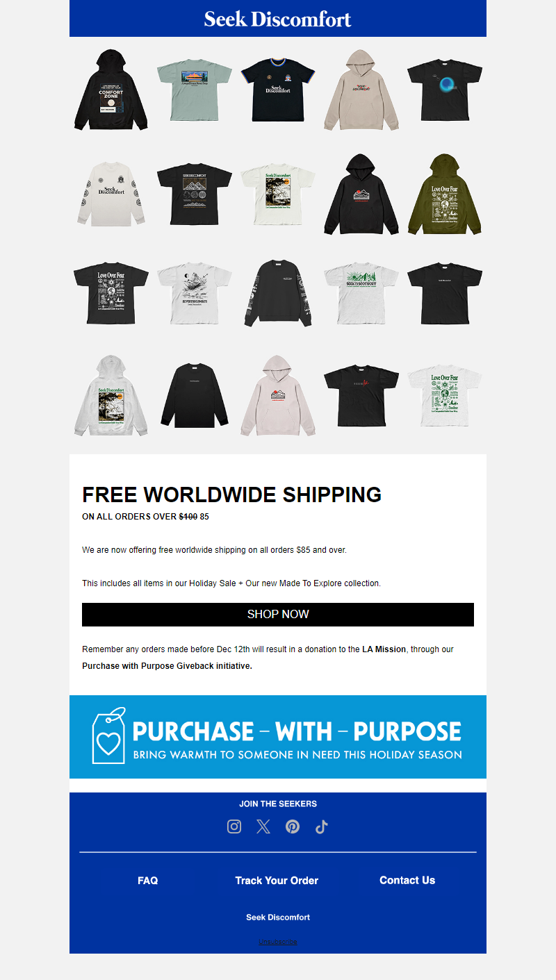Viewport: 556px width, 980px height.
Task: Select the black tee with blue circle graphic
Action: (x=445, y=90)
